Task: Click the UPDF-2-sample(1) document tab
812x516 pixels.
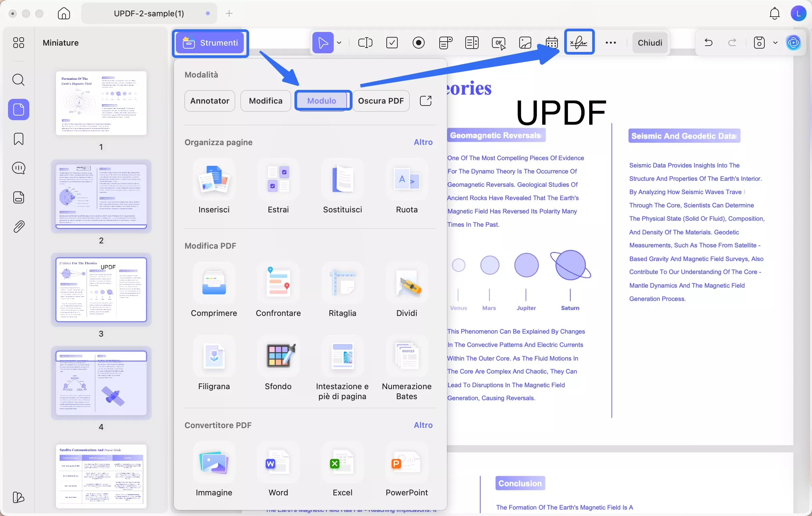Action: click(149, 13)
